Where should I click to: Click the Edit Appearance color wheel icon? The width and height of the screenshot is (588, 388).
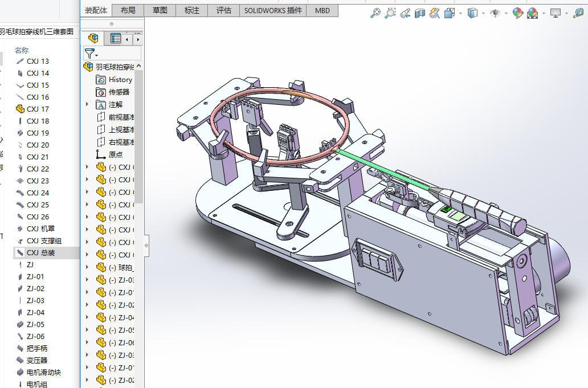[517, 13]
